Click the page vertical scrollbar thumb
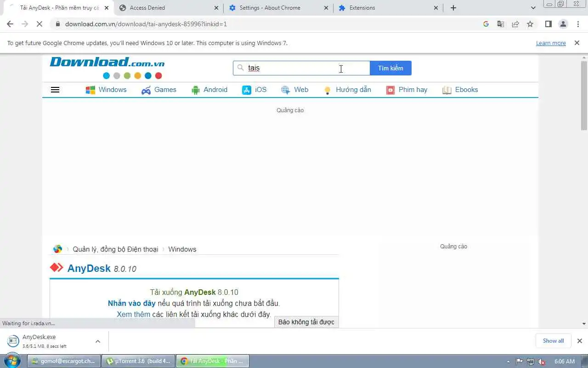Screen dimensions: 588x368 point(584,95)
